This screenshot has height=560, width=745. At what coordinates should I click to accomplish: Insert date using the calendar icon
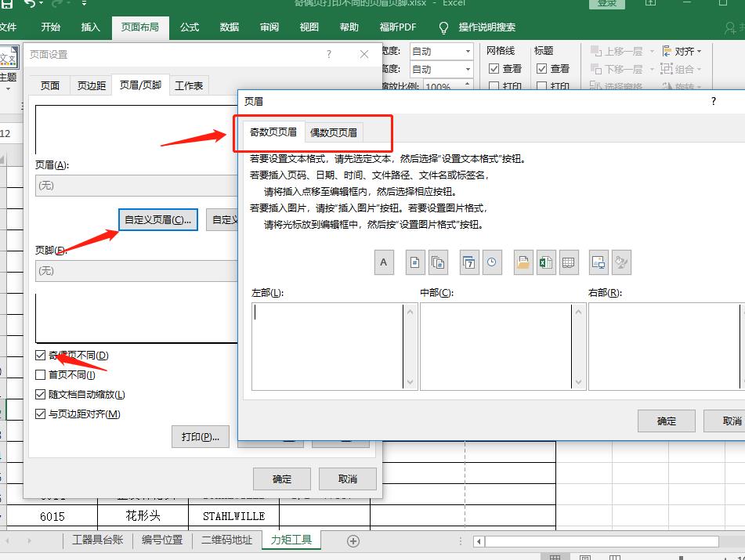(x=468, y=262)
